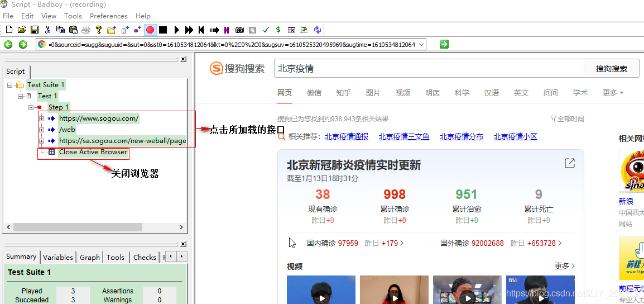Open the 更多 category dropdown
The image size is (644, 304).
pyautogui.click(x=613, y=93)
